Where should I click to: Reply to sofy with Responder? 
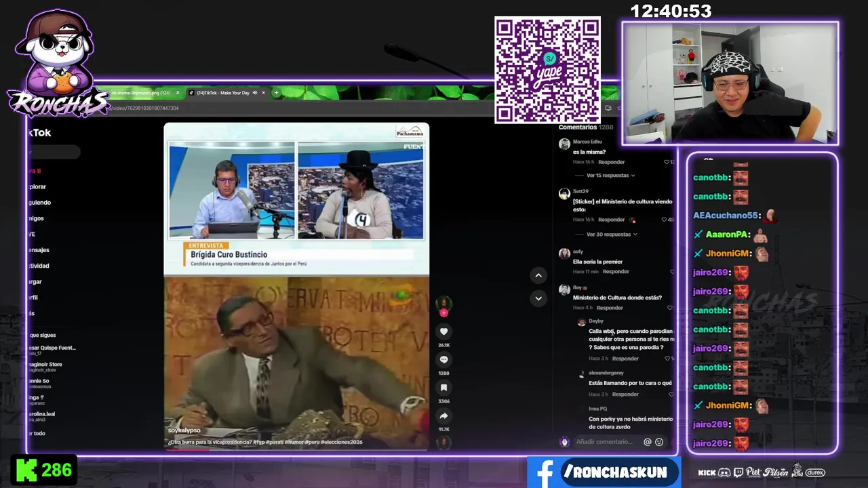(616, 272)
